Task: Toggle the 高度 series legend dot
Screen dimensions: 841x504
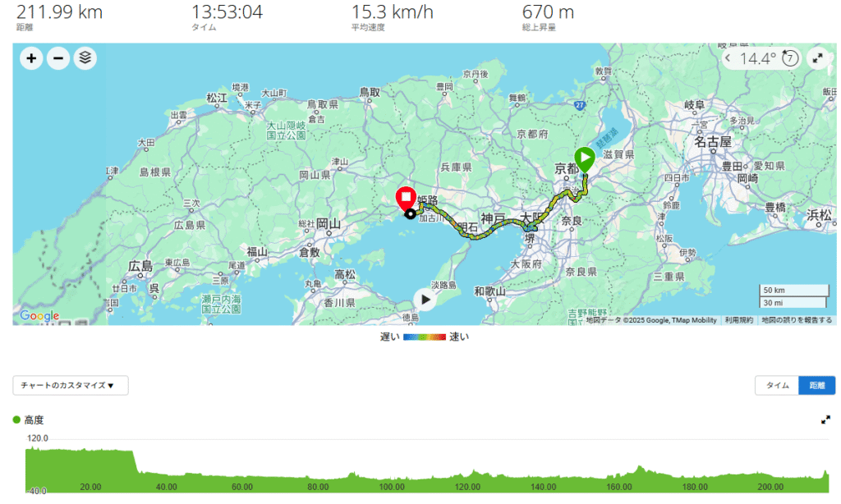Action: click(x=16, y=419)
